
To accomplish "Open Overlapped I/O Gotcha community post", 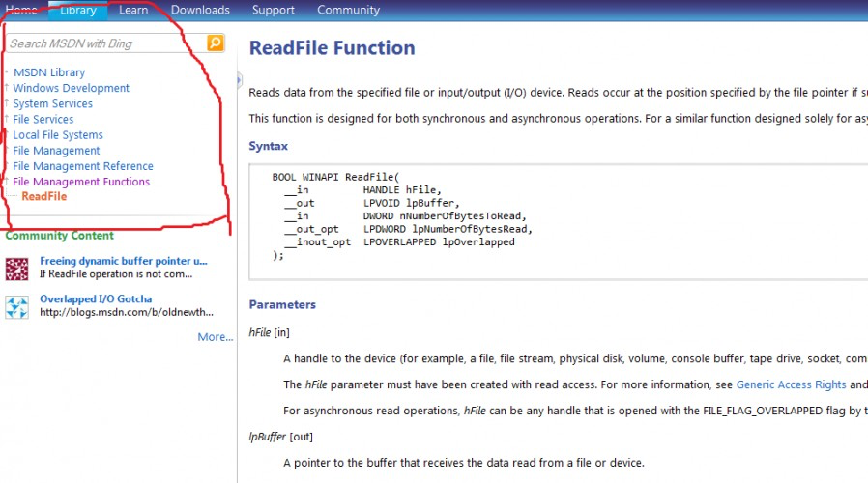I will pyautogui.click(x=96, y=299).
